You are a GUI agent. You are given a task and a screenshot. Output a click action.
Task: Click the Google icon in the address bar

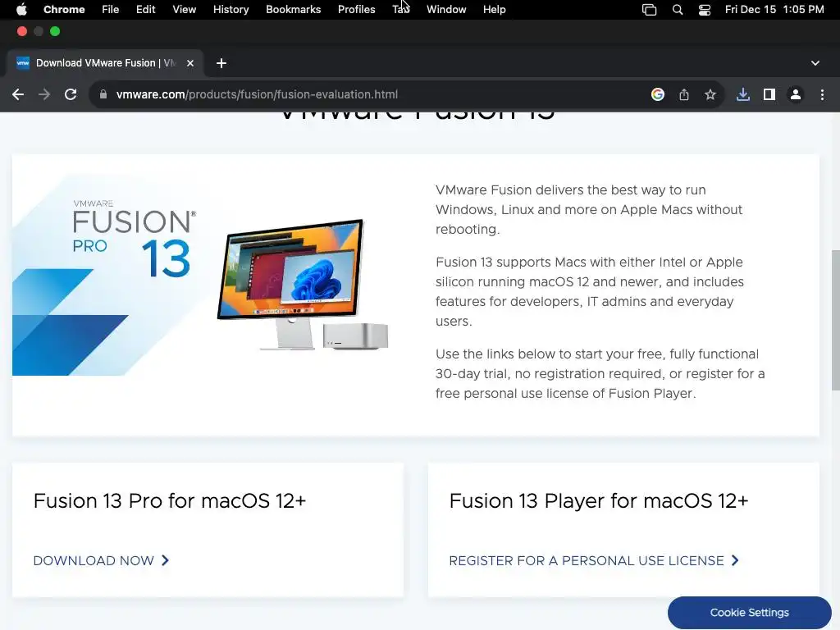(x=658, y=95)
